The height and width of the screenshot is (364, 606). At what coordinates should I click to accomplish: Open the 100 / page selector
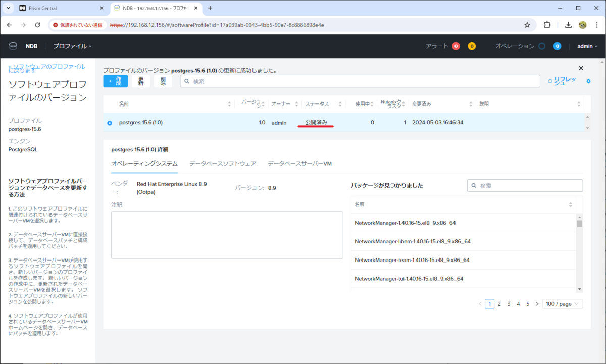click(562, 303)
